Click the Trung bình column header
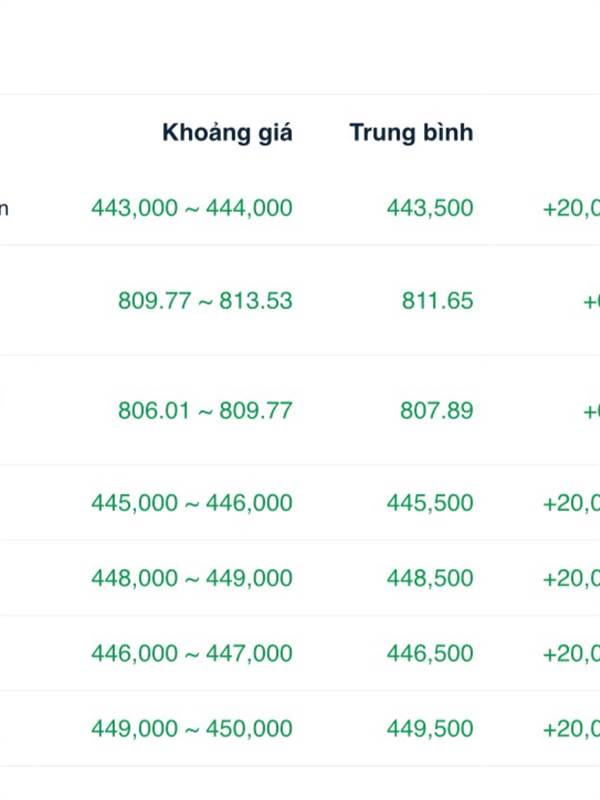This screenshot has height=800, width=600. pyautogui.click(x=411, y=133)
